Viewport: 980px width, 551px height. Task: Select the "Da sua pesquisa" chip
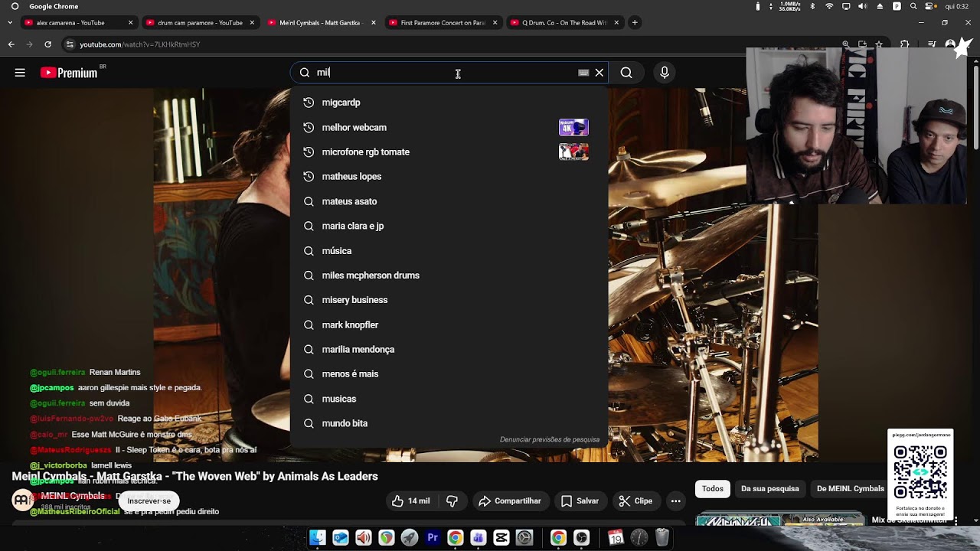click(x=770, y=489)
